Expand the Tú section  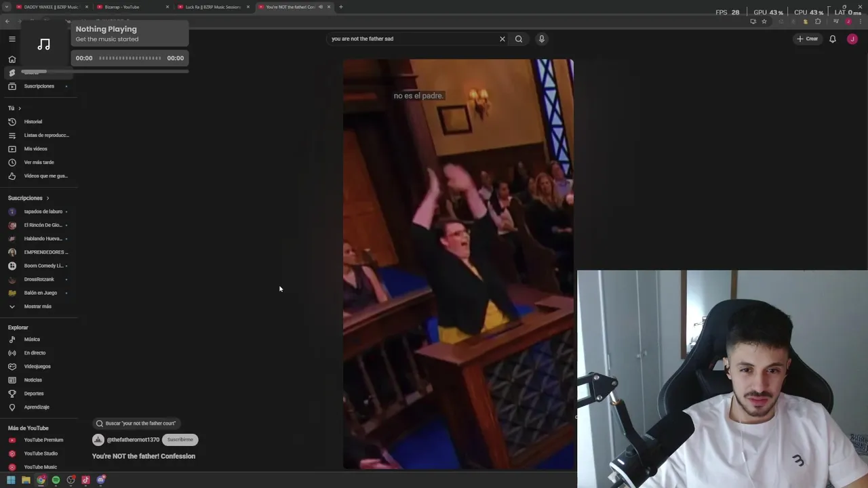14,108
